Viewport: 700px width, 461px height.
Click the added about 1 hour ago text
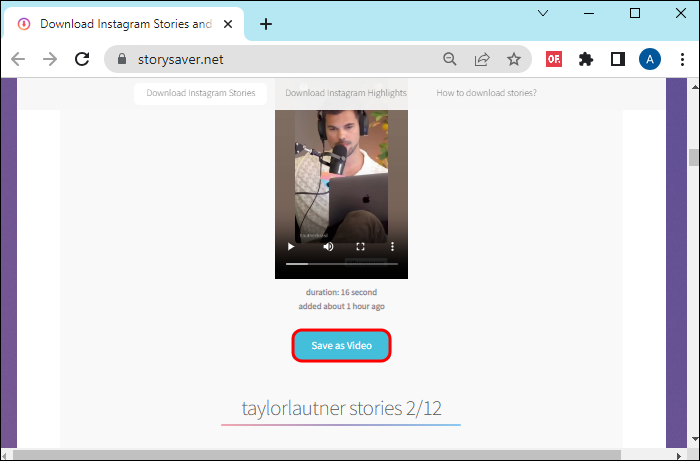click(342, 306)
